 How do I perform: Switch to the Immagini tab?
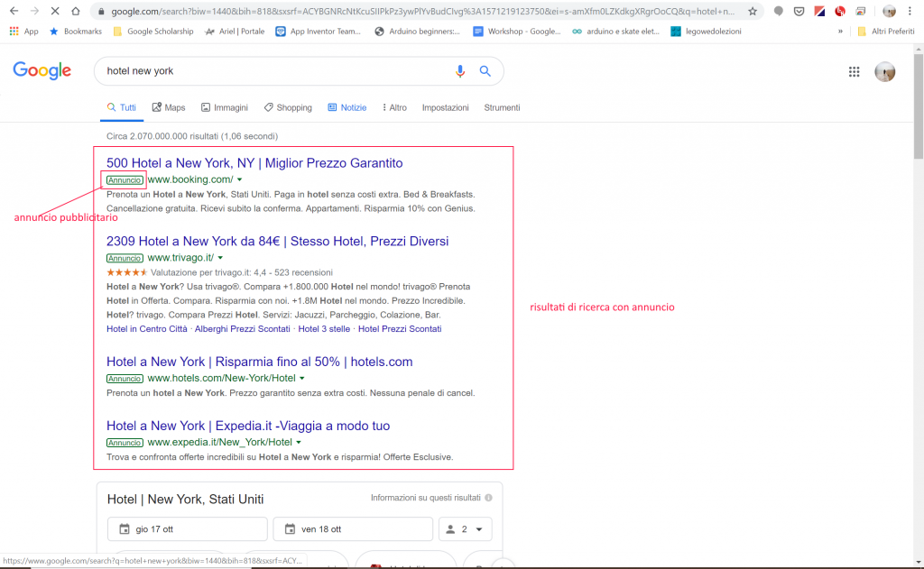(225, 108)
